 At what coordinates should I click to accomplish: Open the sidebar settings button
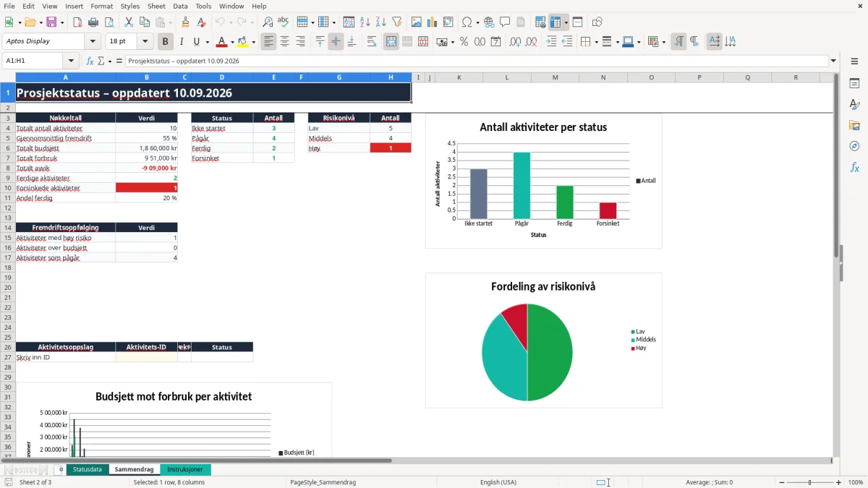pyautogui.click(x=854, y=62)
